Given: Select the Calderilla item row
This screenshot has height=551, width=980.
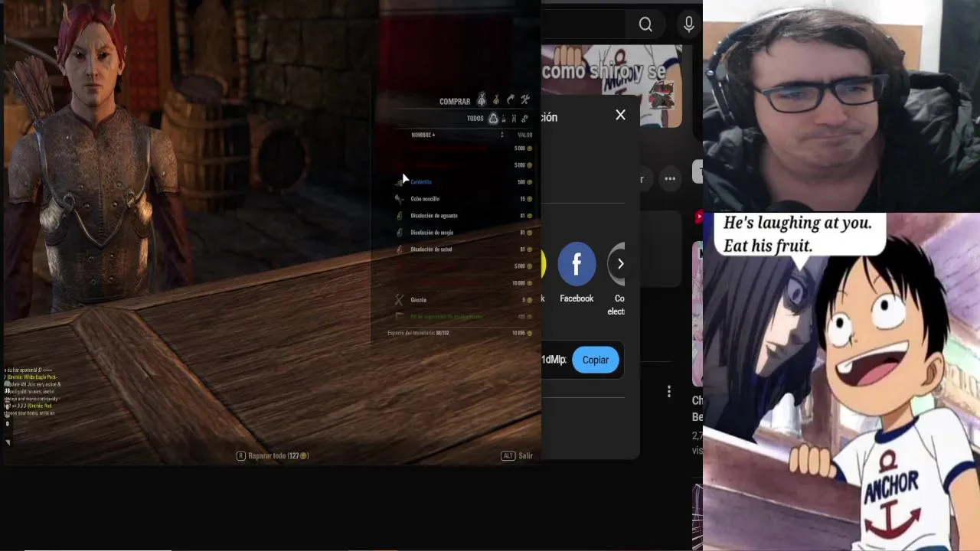Looking at the screenshot, I should click(x=462, y=182).
